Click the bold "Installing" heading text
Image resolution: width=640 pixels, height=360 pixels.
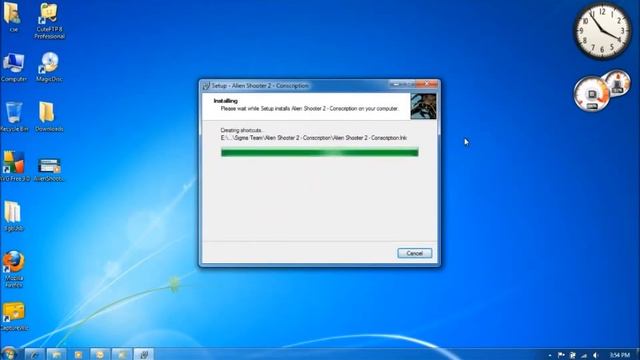click(x=225, y=101)
